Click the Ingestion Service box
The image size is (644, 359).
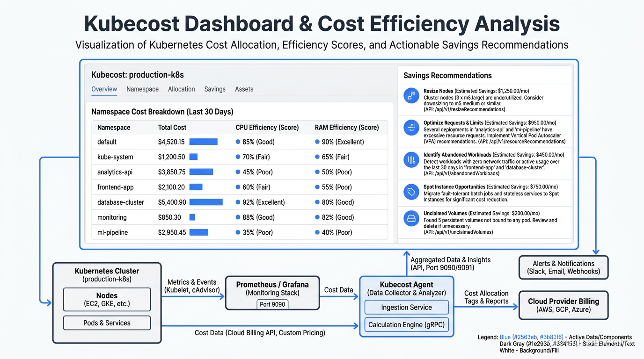click(406, 308)
